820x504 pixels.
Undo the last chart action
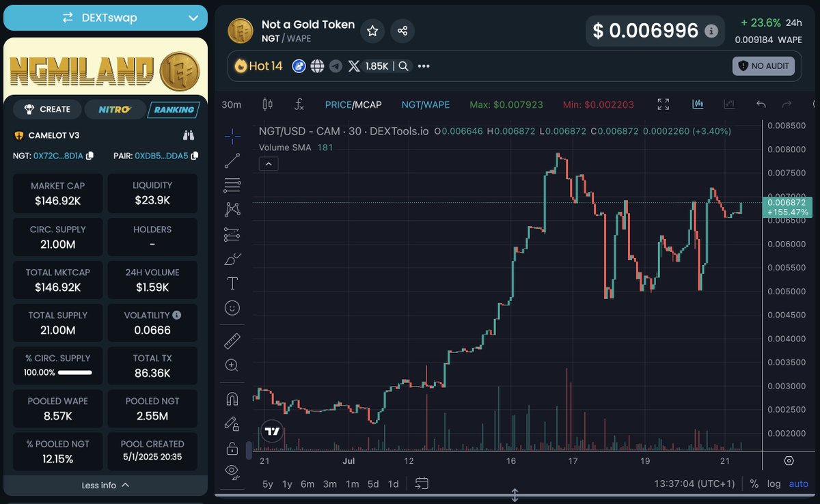tap(761, 104)
